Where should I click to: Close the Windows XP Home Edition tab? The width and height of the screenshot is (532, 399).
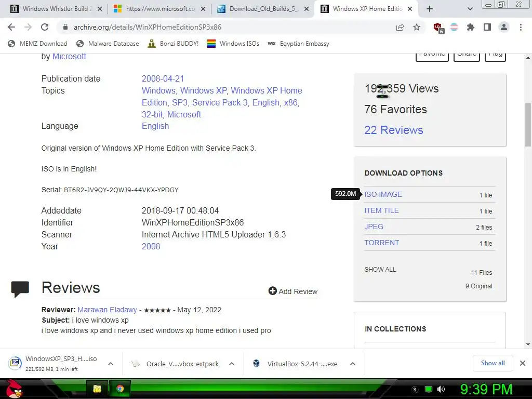pyautogui.click(x=410, y=9)
